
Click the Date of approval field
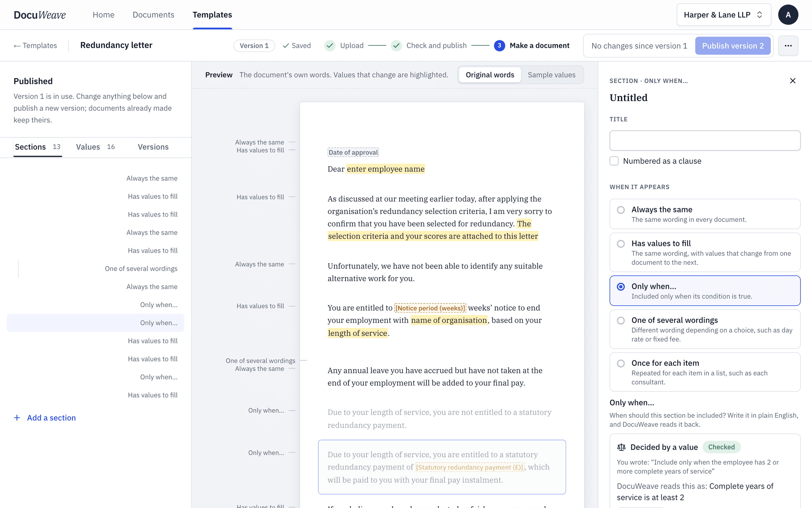(353, 152)
